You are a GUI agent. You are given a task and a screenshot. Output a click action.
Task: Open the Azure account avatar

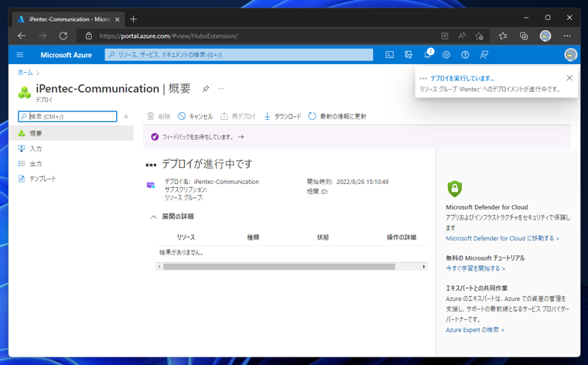[570, 55]
